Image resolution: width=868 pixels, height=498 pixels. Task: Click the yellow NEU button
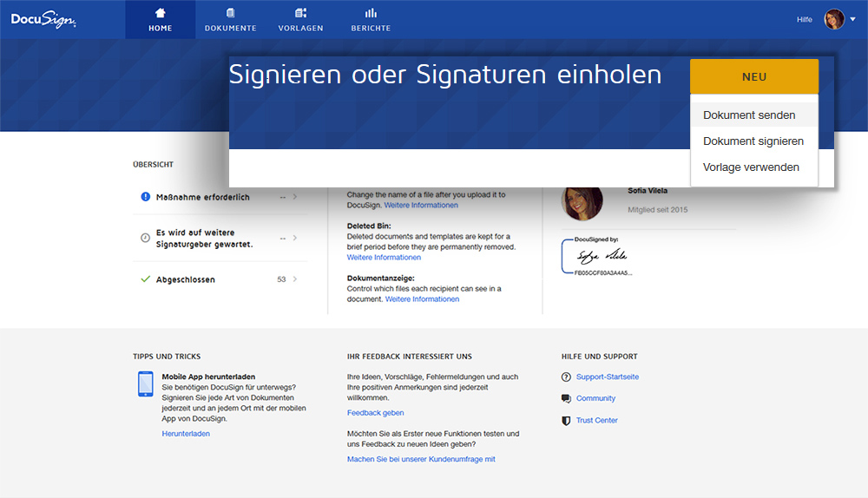point(754,76)
